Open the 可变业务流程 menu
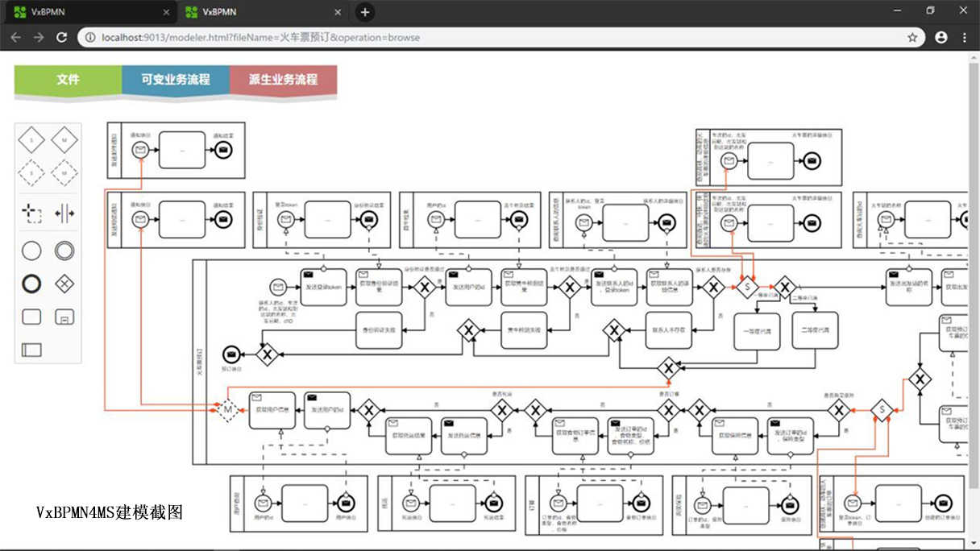 (175, 80)
